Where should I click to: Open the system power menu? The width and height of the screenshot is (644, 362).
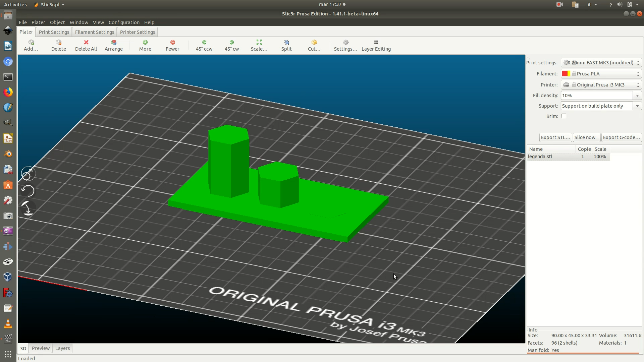point(633,4)
